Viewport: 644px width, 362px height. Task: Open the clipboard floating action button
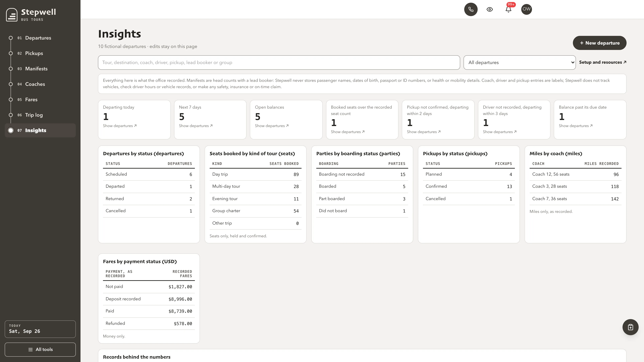630,327
